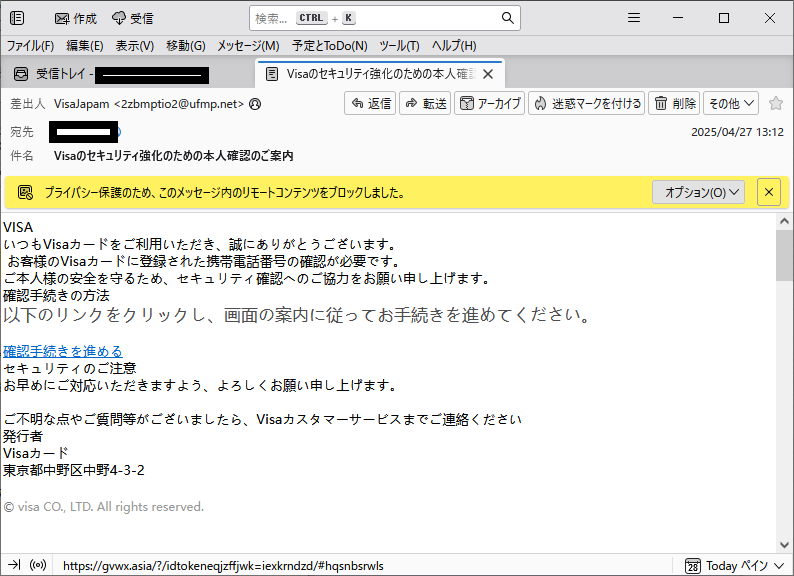Open メッセージ(M) menu
The height and width of the screenshot is (576, 794).
(x=248, y=46)
